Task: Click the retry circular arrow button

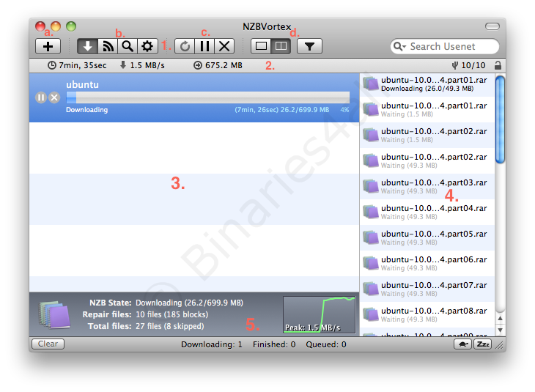Action: pos(185,46)
